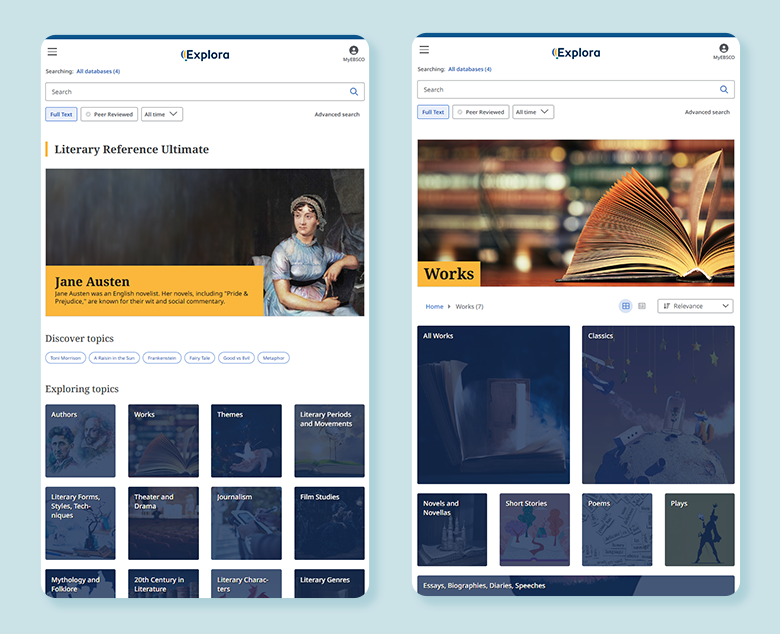
Task: Expand All time dropdown on Literary Reference screen
Action: tap(161, 114)
